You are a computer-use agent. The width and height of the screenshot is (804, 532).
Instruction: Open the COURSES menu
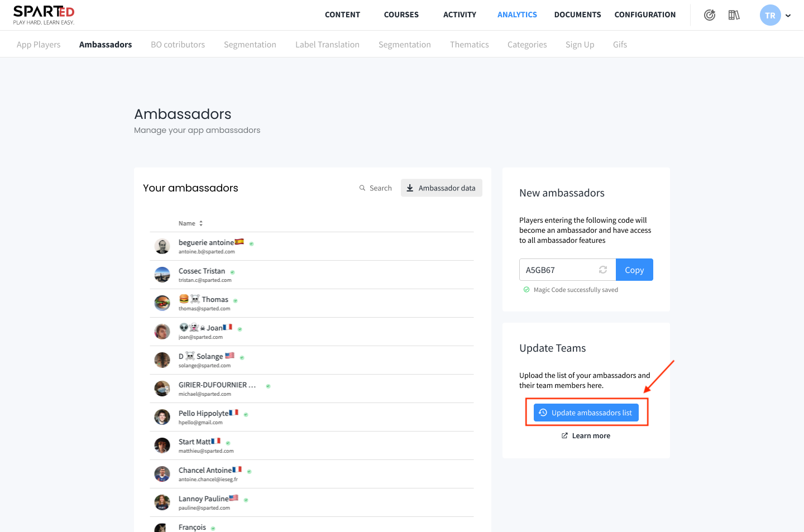pos(401,15)
